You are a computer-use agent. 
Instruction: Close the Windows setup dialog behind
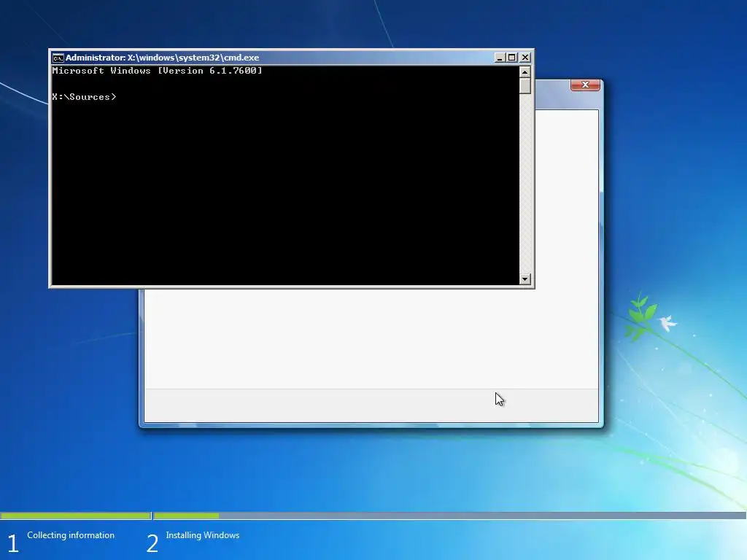tap(585, 85)
